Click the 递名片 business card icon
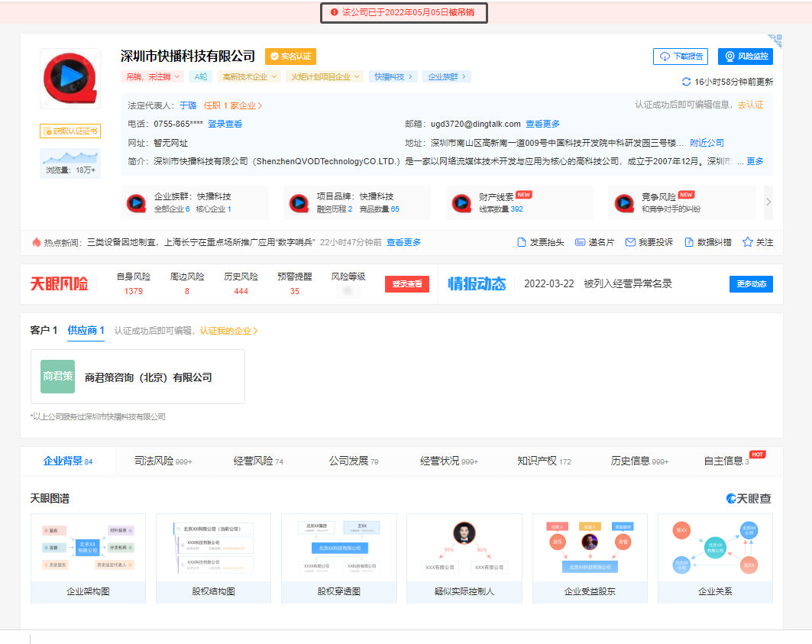 click(x=580, y=242)
